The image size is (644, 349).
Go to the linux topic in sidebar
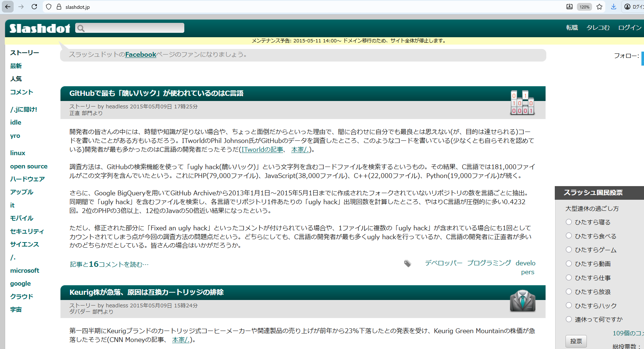18,153
